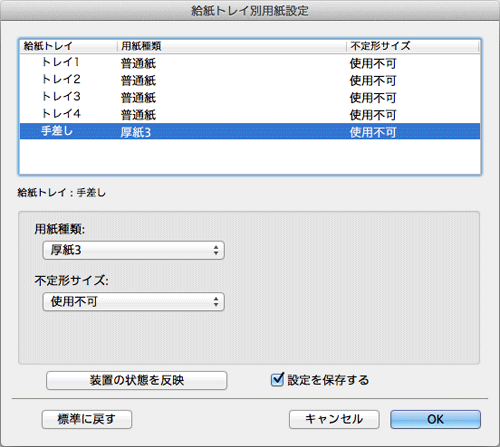Screen dimensions: 500x447
Task: Open the 不定形サイズ dropdown showing 使用不可
Action: [x=133, y=302]
